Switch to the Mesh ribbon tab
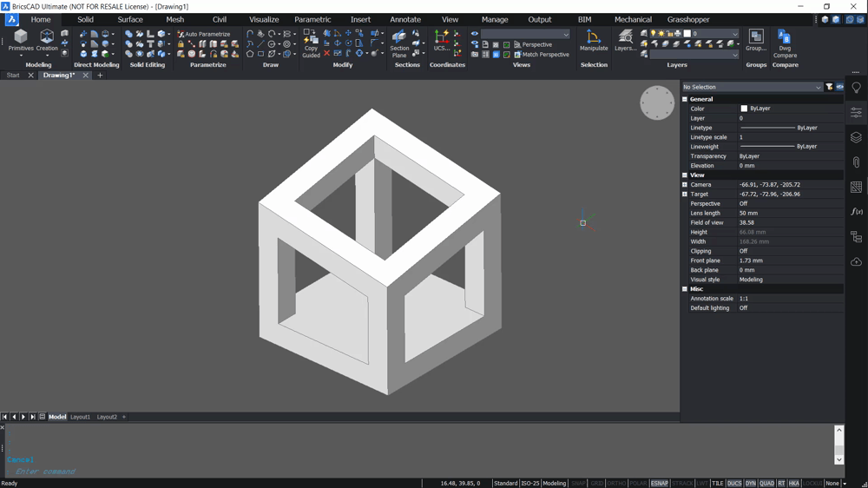Image resolution: width=868 pixels, height=488 pixels. pos(175,19)
